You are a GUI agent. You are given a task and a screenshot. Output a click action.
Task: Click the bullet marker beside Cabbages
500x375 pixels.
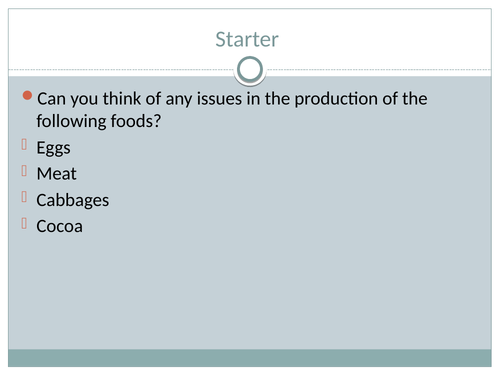point(24,197)
